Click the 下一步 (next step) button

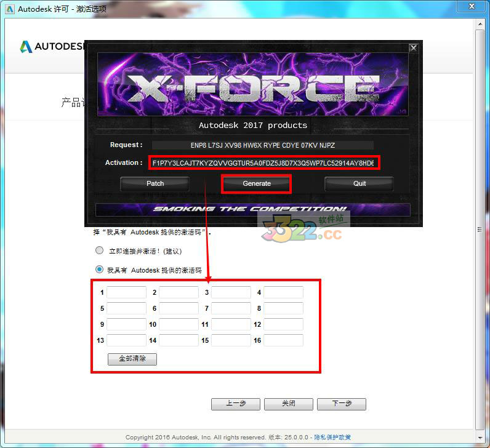point(342,404)
